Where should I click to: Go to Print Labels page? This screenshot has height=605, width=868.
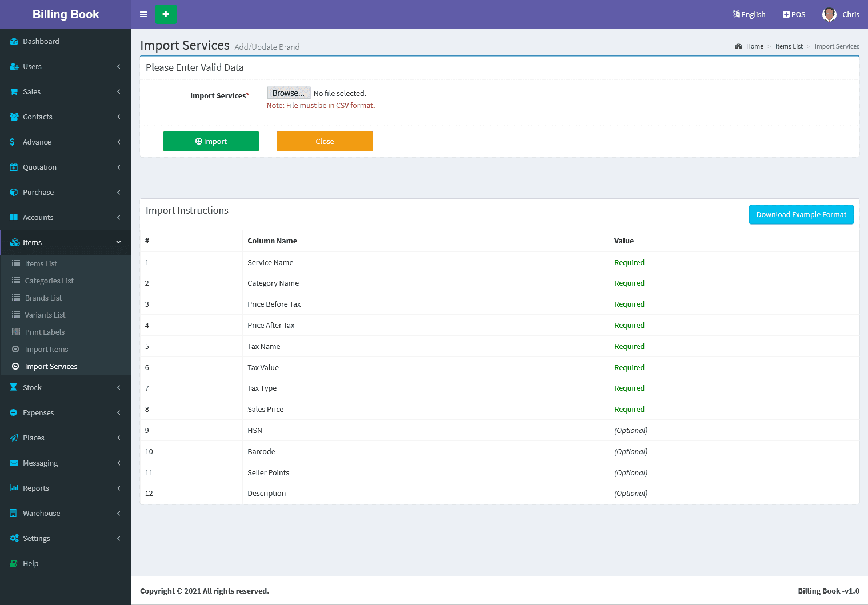[x=45, y=332]
